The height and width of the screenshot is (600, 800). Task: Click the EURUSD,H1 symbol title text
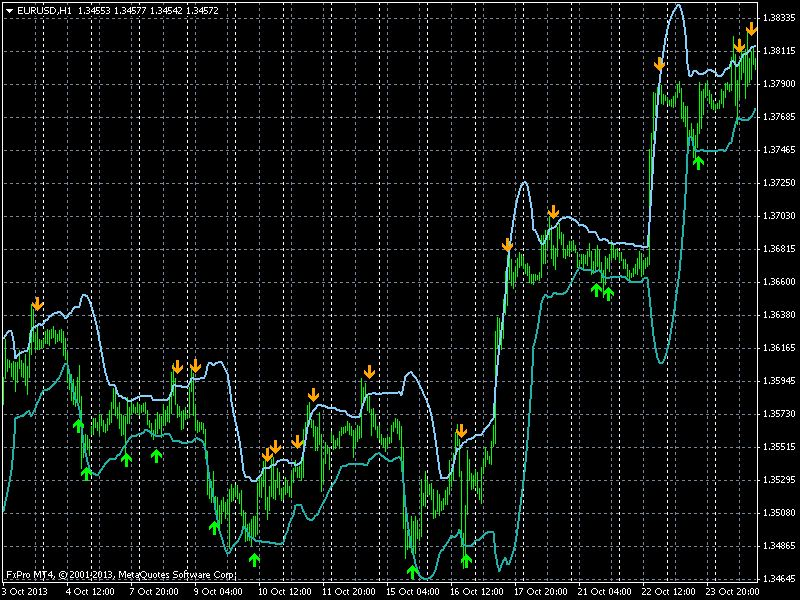44,10
